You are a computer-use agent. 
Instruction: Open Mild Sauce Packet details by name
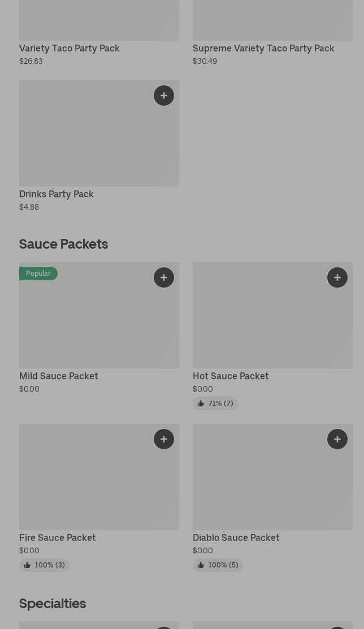[59, 376]
